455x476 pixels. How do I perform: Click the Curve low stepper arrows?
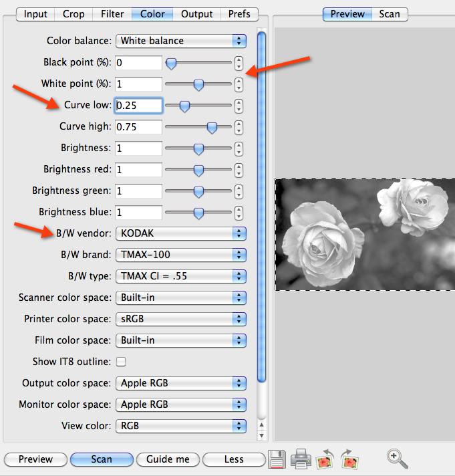pyautogui.click(x=239, y=106)
